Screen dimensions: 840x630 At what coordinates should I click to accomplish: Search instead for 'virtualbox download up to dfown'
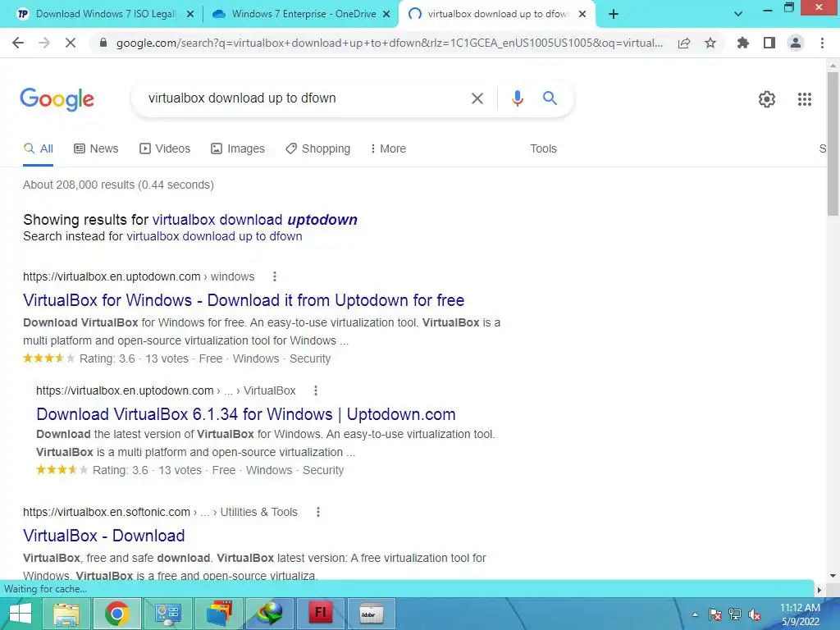tap(214, 236)
